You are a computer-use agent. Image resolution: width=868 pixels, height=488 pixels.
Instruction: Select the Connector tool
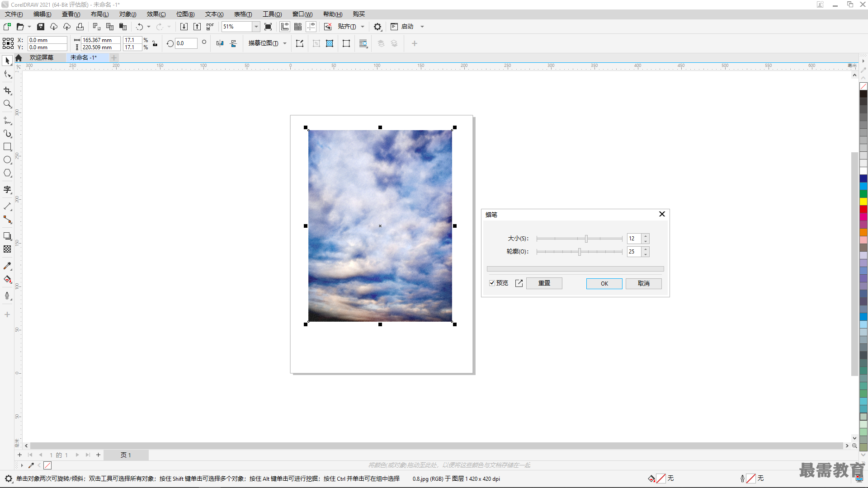coord(7,220)
